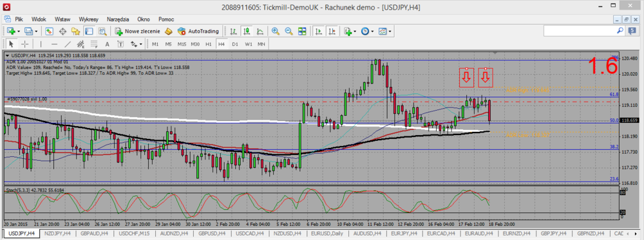Open the chat notifications icon
The height and width of the screenshot is (240, 644).
[632, 31]
